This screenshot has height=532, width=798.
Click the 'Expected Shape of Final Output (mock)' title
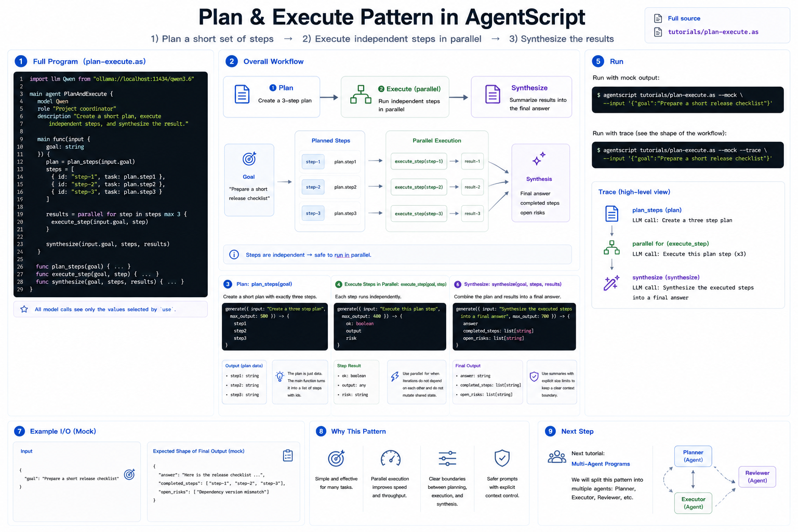click(x=198, y=451)
